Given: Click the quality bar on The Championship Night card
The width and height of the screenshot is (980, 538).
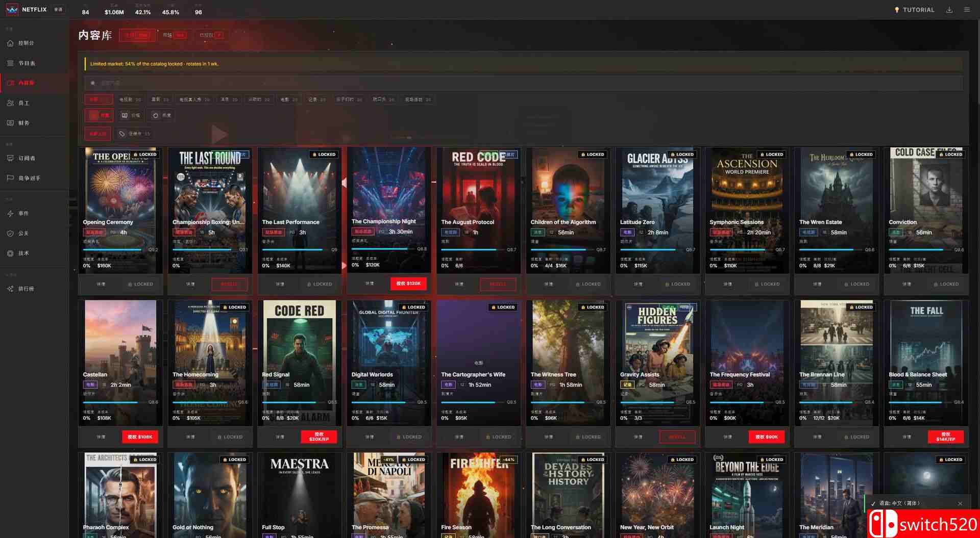Looking at the screenshot, I should point(383,249).
